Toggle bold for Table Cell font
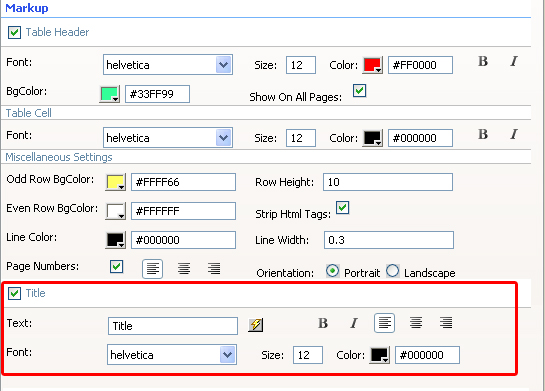The width and height of the screenshot is (545, 391). click(x=483, y=135)
